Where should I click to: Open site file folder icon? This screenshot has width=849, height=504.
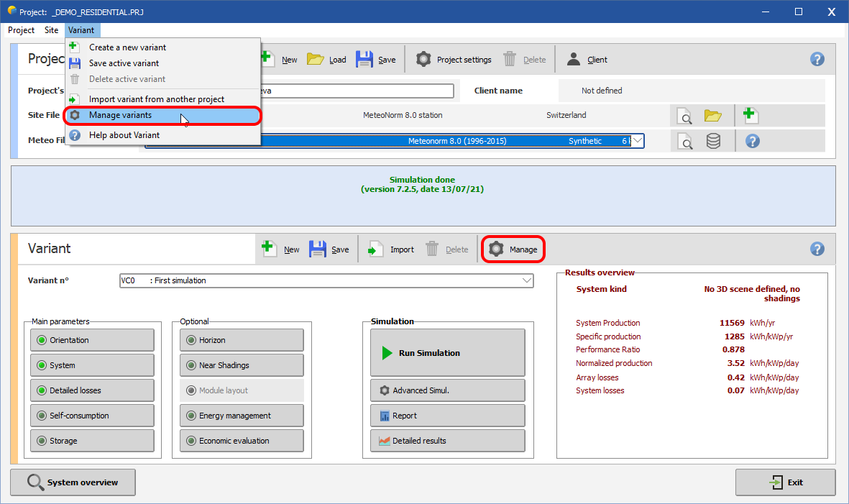pos(712,115)
